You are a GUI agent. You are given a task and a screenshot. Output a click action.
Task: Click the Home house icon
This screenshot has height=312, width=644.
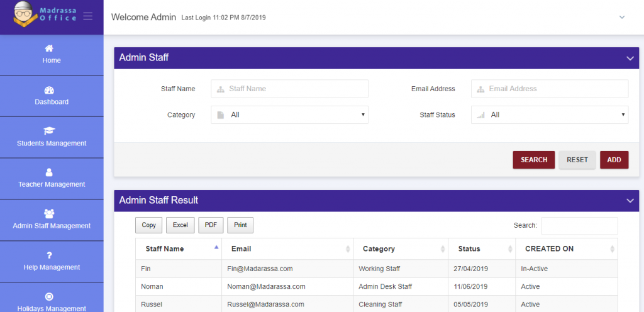50,48
